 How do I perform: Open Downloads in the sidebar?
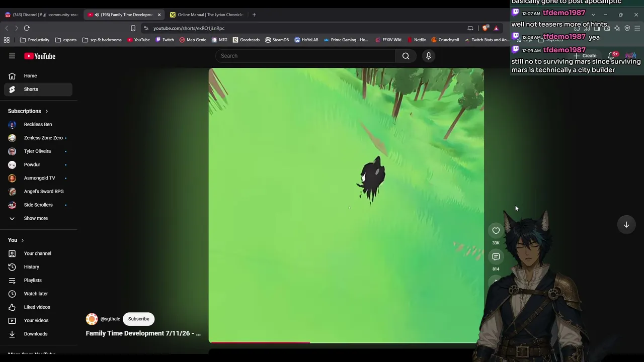38,334
